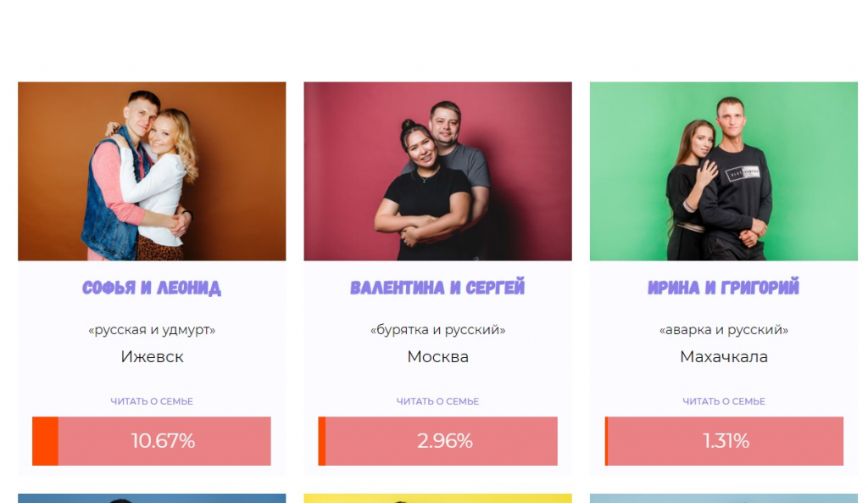The width and height of the screenshot is (868, 503).
Task: Click the «русская и удмурт» caption
Action: [152, 330]
